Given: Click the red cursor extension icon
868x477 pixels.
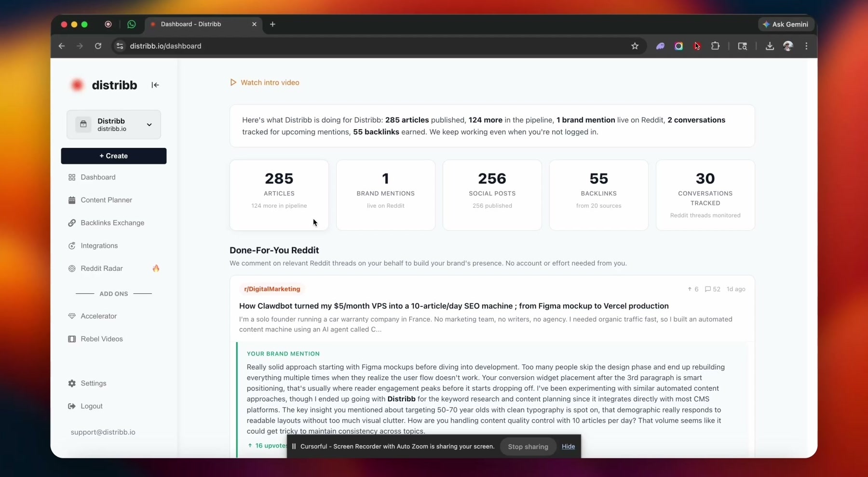Looking at the screenshot, I should (697, 46).
